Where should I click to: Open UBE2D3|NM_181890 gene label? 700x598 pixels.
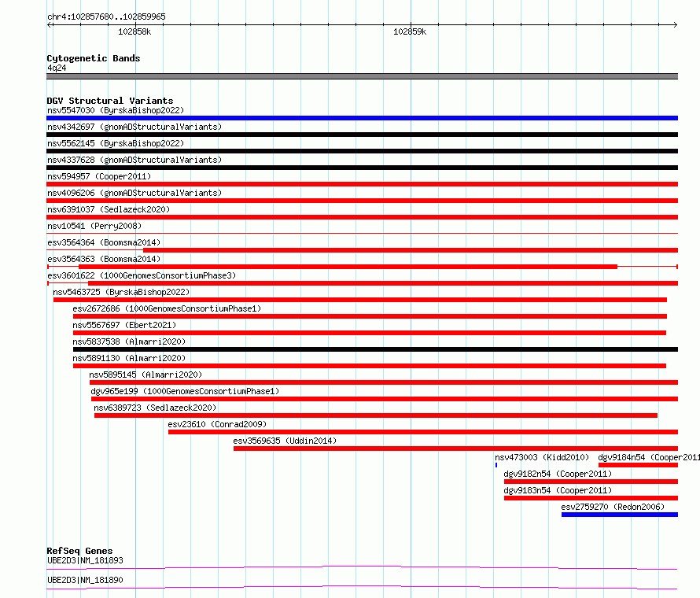pos(85,580)
